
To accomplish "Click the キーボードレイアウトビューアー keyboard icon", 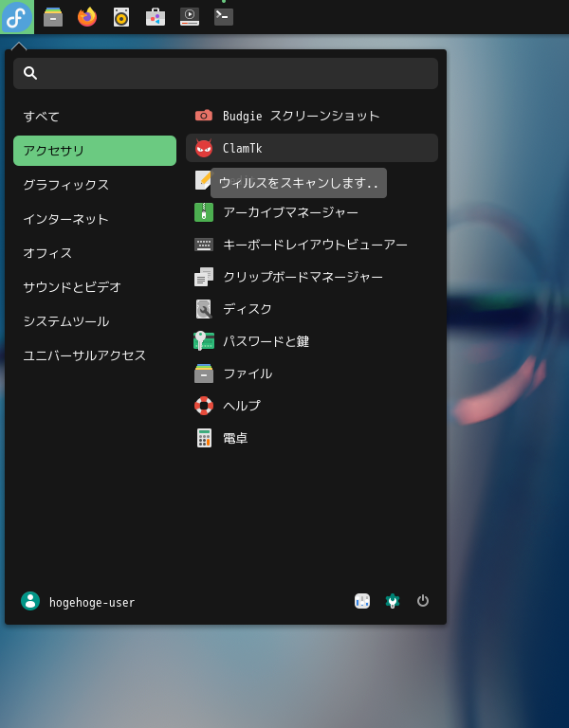I will point(204,245).
